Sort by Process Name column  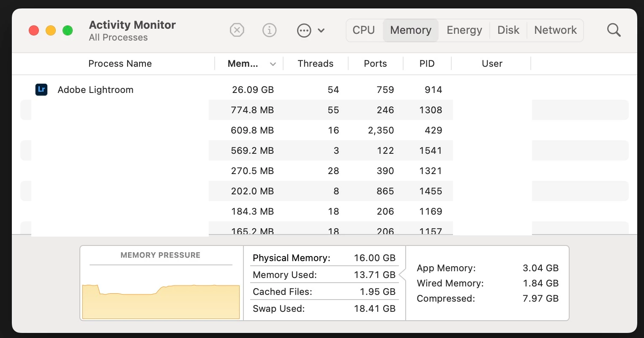click(x=120, y=64)
